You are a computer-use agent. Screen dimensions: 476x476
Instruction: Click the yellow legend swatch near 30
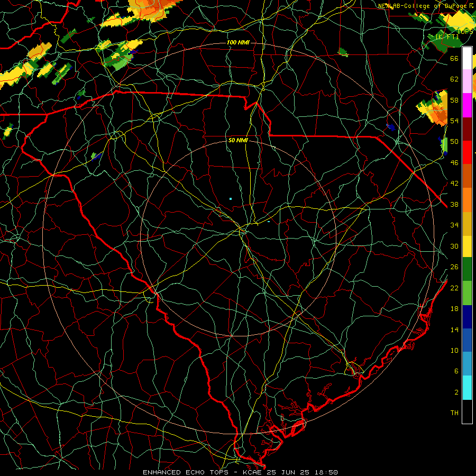[467, 246]
